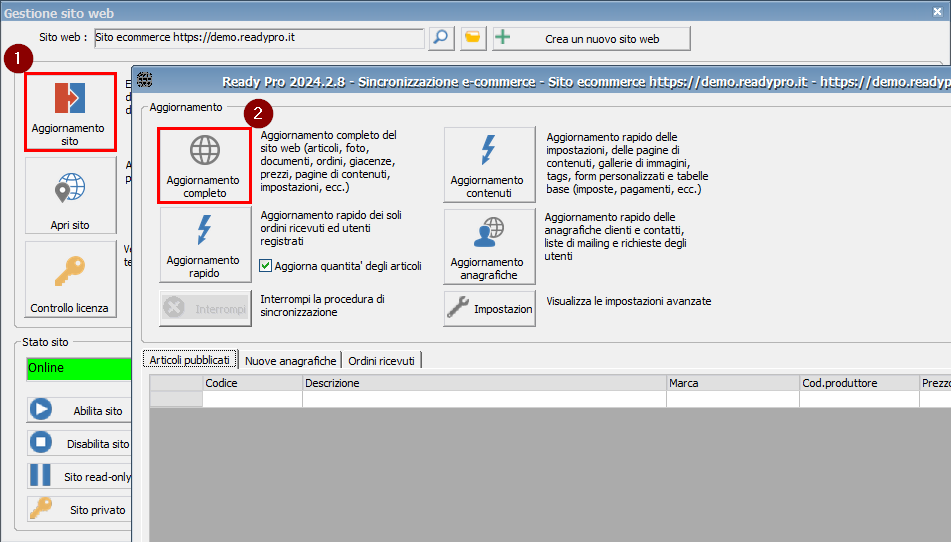This screenshot has height=542, width=951.
Task: Click Crea un nuovo sito web
Action: 591,39
